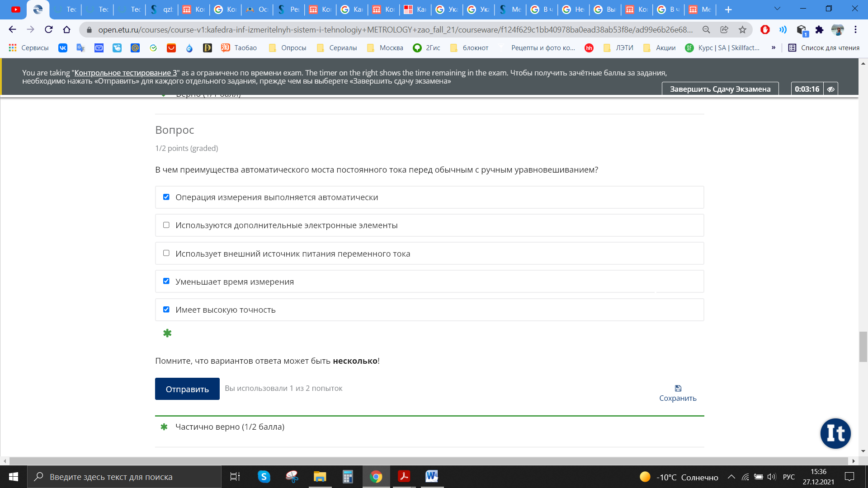Switch to the Ос tab
The width and height of the screenshot is (868, 488).
(x=257, y=9)
